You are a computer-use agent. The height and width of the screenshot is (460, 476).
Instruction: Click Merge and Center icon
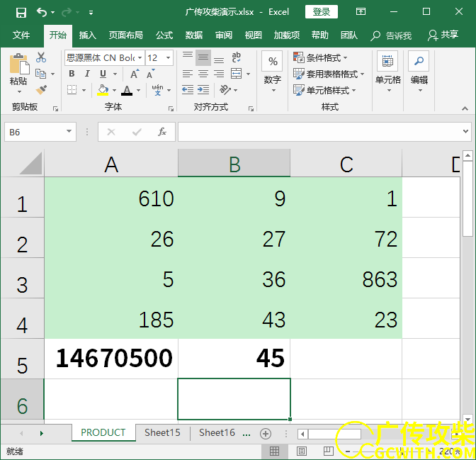(236, 74)
